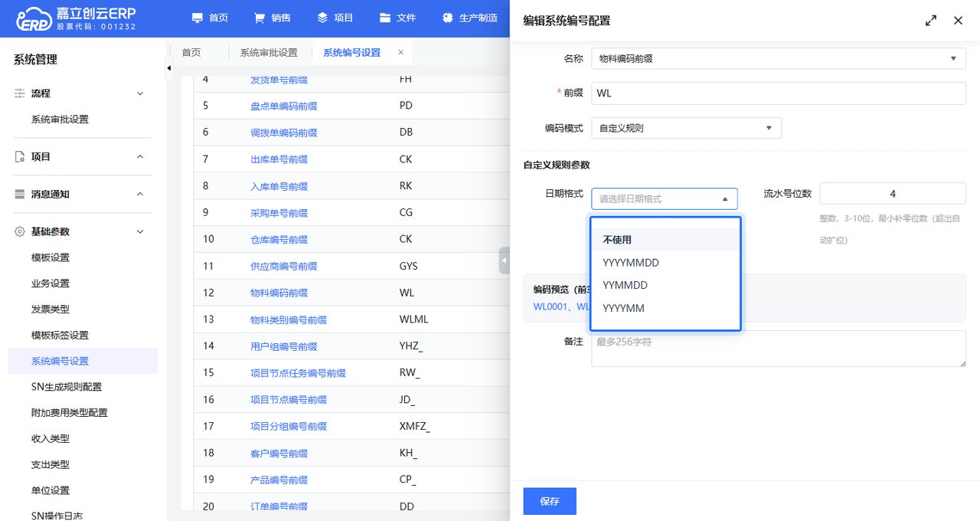
Task: Open the 项目节点任务编号前缀 link
Action: click(x=299, y=373)
